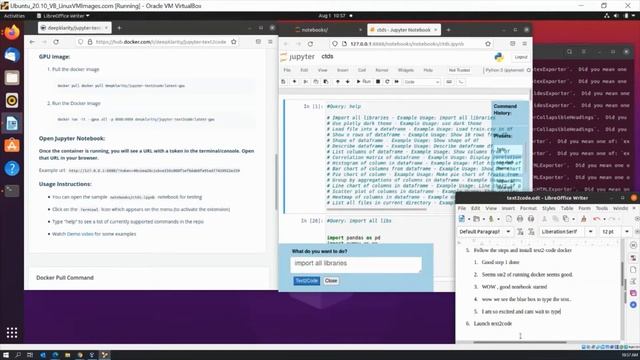Close the Text2Code query box

pos(331,281)
